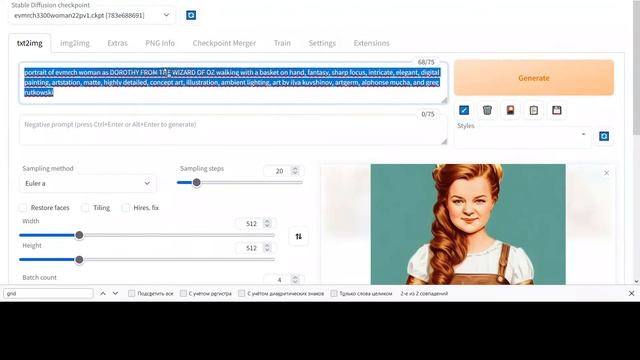Enable the Tiling checkbox
This screenshot has height=360, width=640.
[85, 208]
